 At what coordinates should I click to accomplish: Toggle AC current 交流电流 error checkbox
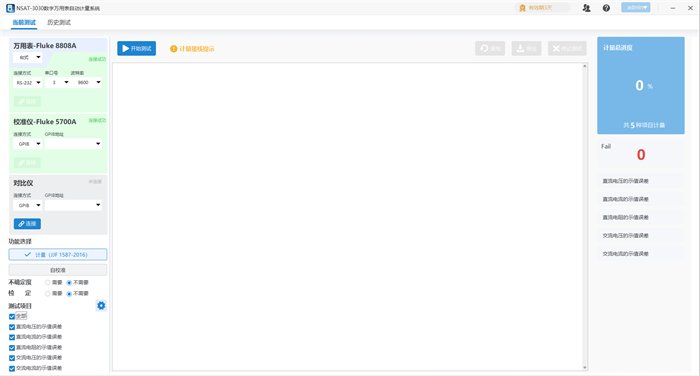(12, 368)
